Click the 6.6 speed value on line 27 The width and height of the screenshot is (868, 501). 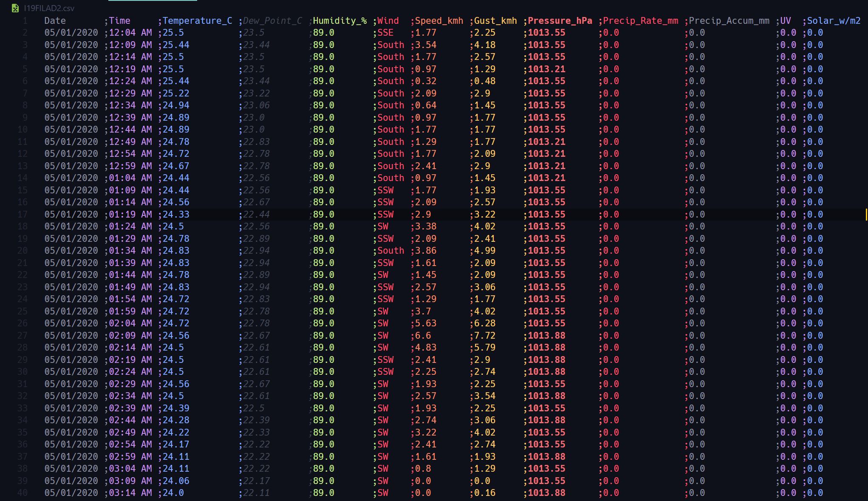[x=423, y=336]
